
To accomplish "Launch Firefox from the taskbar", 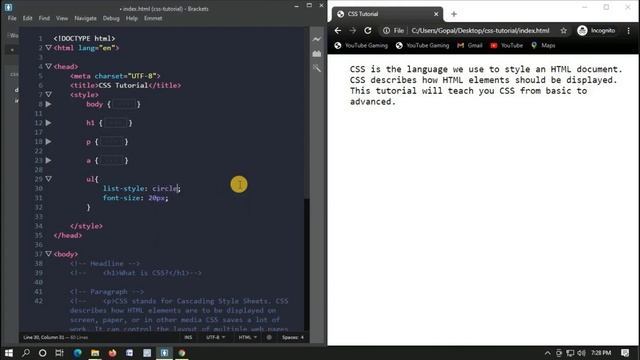I will click(112, 353).
